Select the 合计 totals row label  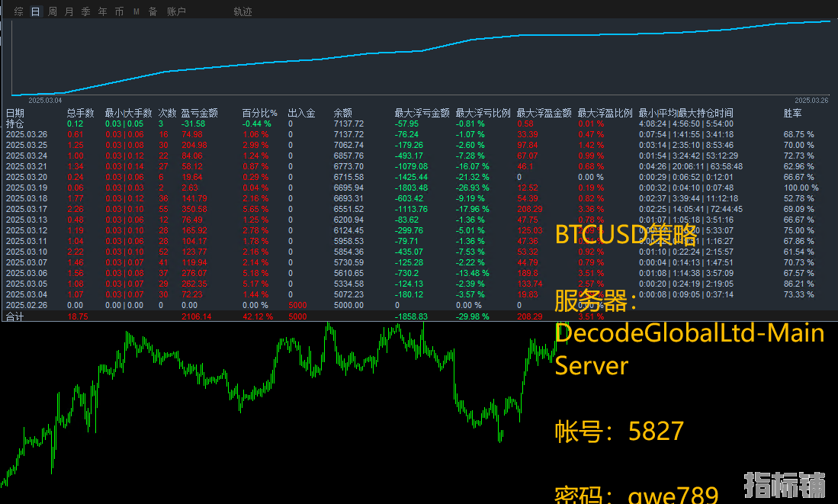(x=15, y=316)
